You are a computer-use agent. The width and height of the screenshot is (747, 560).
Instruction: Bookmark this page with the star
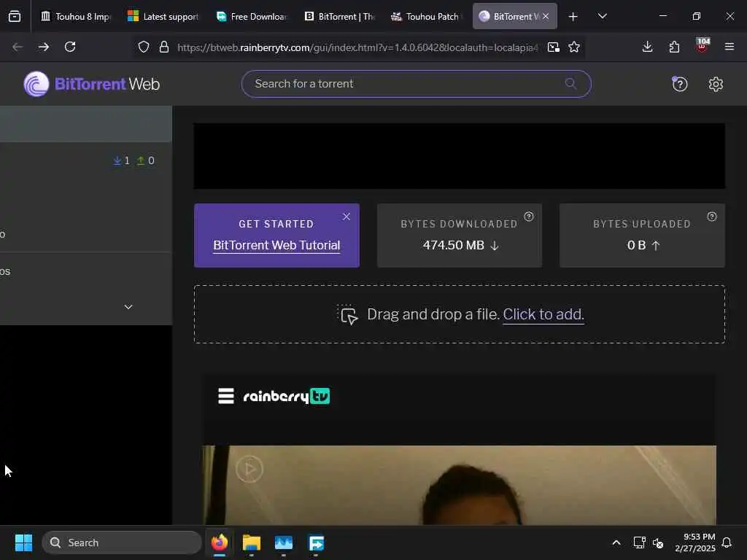(x=574, y=47)
